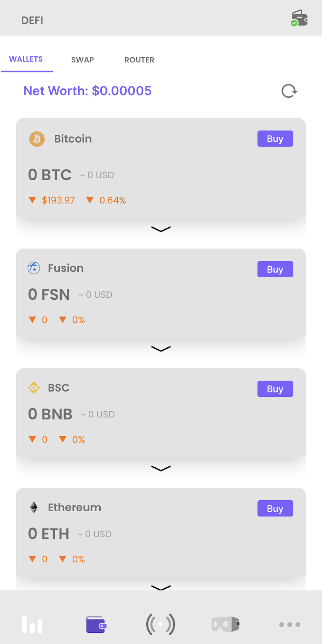Viewport: 322px width, 644px height.
Task: Switch to the ROUTER tab
Action: (139, 60)
